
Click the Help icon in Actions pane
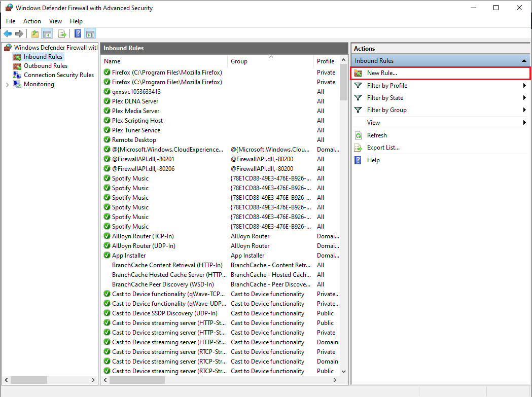[358, 160]
